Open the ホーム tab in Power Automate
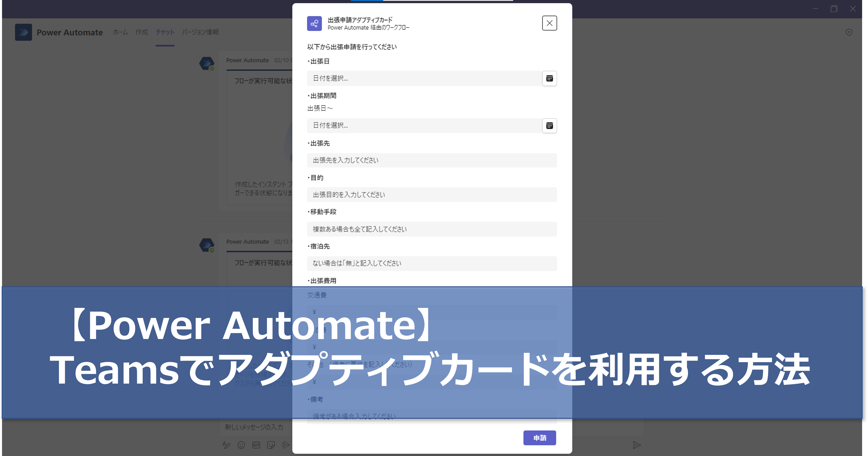Image resolution: width=868 pixels, height=456 pixels. coord(120,32)
